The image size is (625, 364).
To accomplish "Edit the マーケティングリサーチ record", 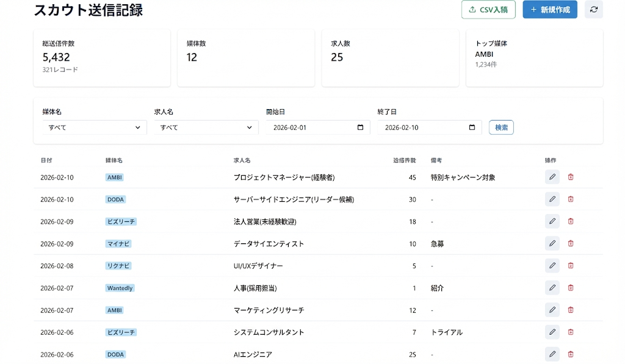I will pyautogui.click(x=552, y=310).
